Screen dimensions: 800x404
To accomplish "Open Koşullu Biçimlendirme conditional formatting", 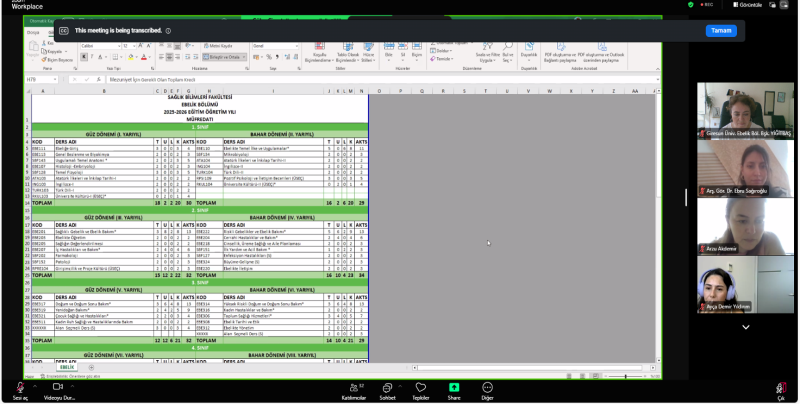I will 319,53.
